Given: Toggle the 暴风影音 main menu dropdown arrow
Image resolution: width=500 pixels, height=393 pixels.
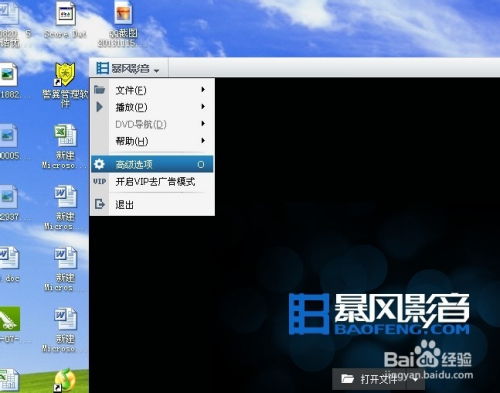Looking at the screenshot, I should click(x=156, y=70).
